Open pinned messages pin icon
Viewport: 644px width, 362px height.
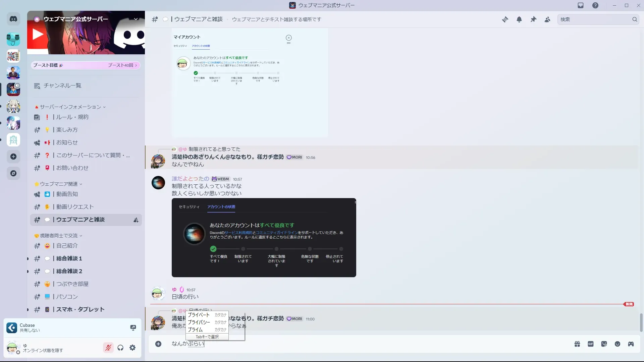coord(533,19)
